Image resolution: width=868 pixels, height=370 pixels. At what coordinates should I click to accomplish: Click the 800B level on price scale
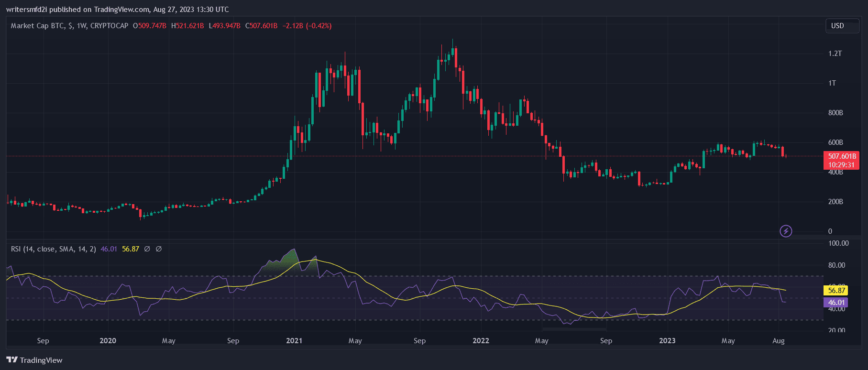[835, 113]
